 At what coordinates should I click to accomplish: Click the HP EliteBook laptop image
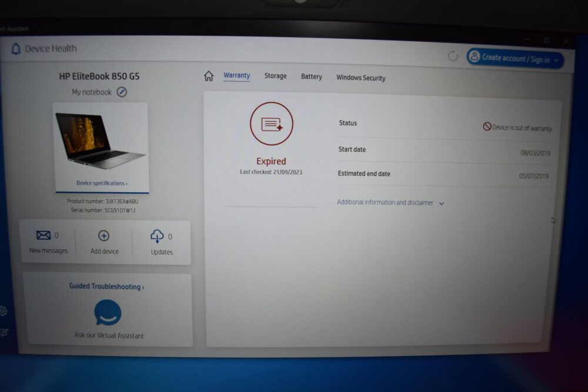coord(100,140)
